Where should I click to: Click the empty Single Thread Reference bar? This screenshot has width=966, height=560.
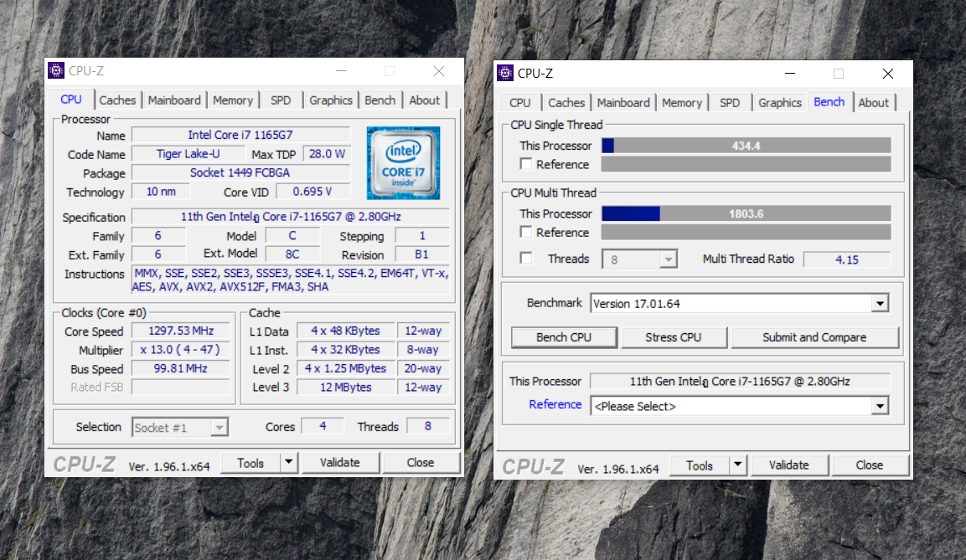[746, 164]
